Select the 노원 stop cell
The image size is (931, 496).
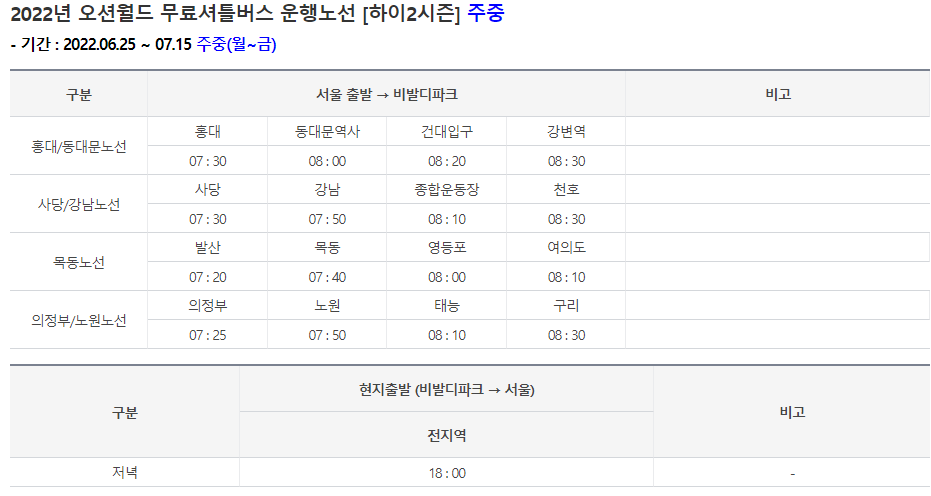coord(327,306)
